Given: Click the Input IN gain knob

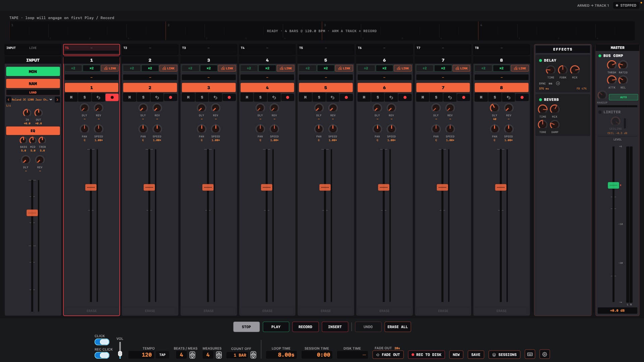Looking at the screenshot, I should 27,113.
